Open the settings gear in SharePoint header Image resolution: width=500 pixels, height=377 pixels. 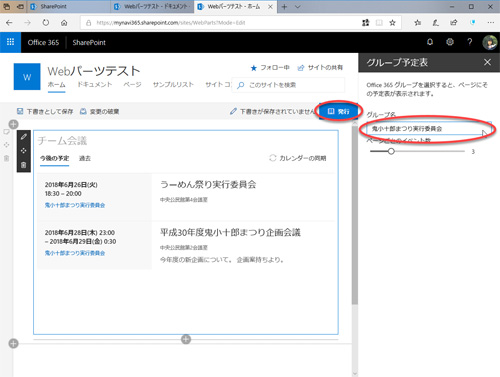point(450,42)
